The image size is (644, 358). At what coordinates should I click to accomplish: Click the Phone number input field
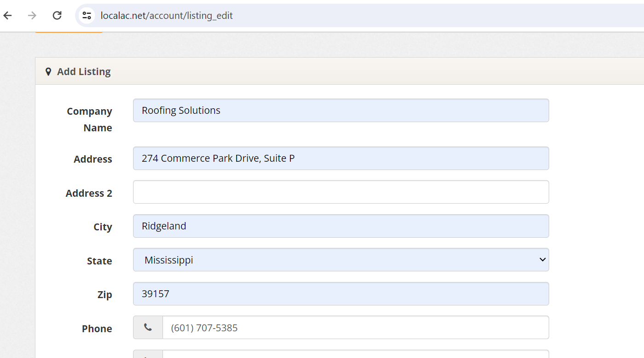pos(355,328)
